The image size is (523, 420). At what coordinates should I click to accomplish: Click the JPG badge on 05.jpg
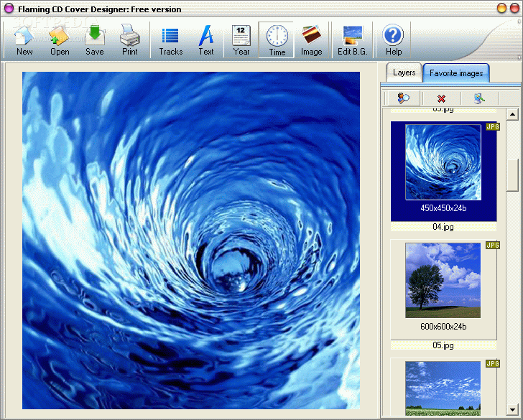click(x=493, y=246)
